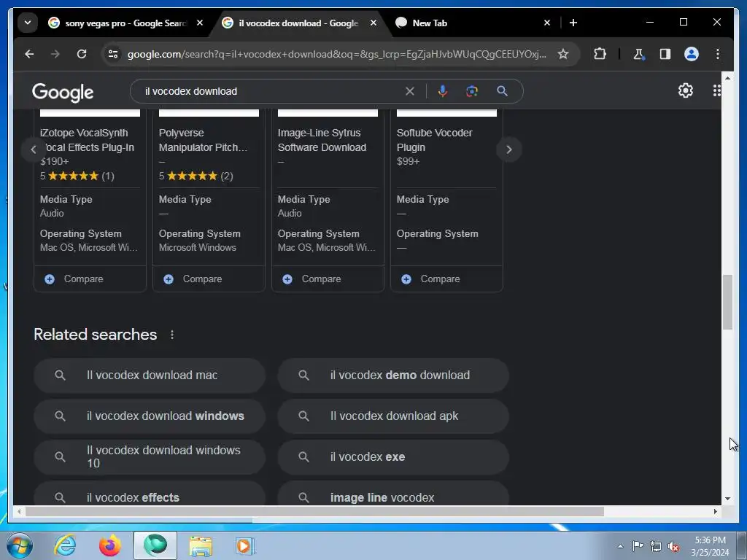
Task: Click the vertical scrollbar thumb
Action: point(727,302)
